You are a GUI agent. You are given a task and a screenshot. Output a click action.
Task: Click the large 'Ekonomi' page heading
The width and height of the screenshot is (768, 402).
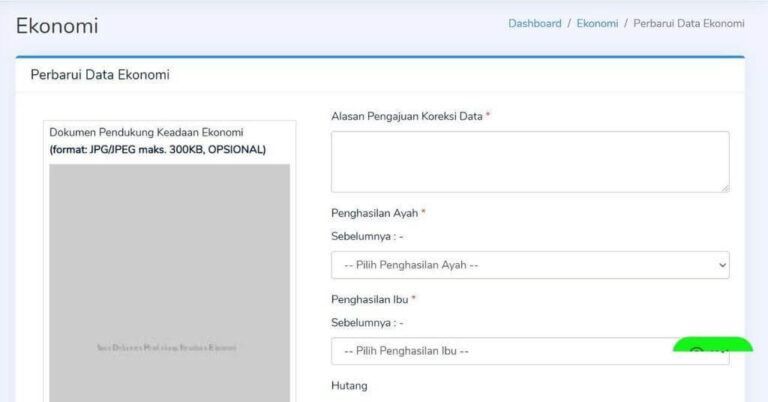57,26
